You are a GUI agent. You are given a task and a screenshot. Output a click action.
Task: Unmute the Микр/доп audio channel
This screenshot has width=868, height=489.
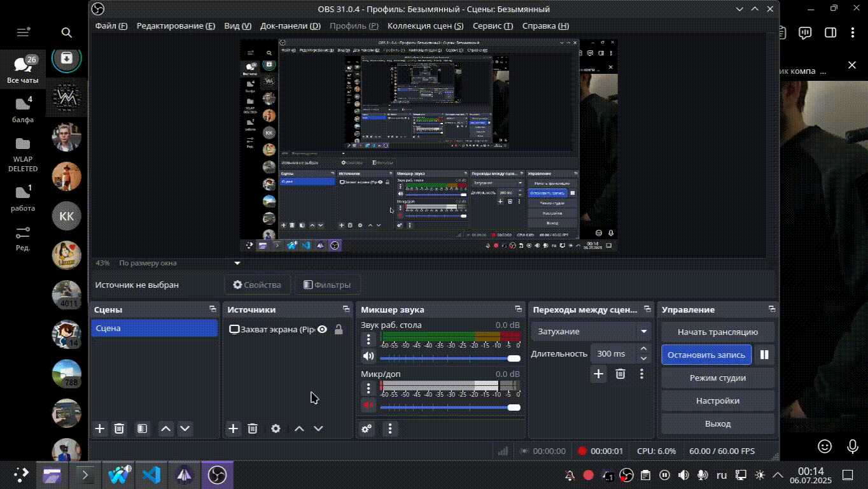click(368, 404)
